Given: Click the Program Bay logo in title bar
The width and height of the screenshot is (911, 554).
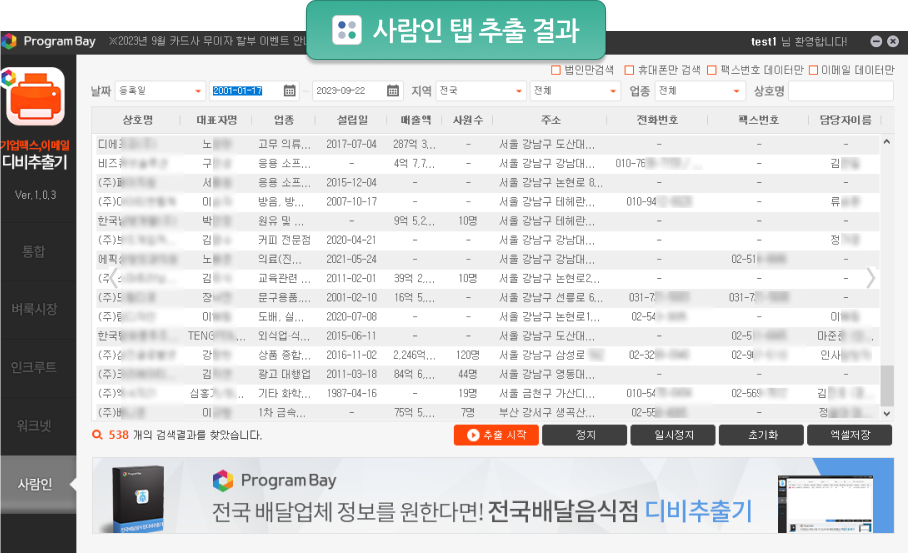Looking at the screenshot, I should coord(49,41).
